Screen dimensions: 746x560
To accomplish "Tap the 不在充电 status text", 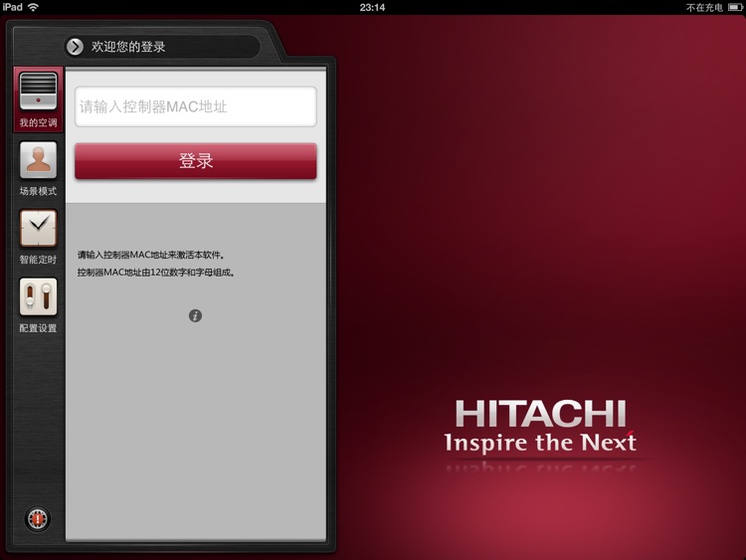I will pyautogui.click(x=704, y=8).
